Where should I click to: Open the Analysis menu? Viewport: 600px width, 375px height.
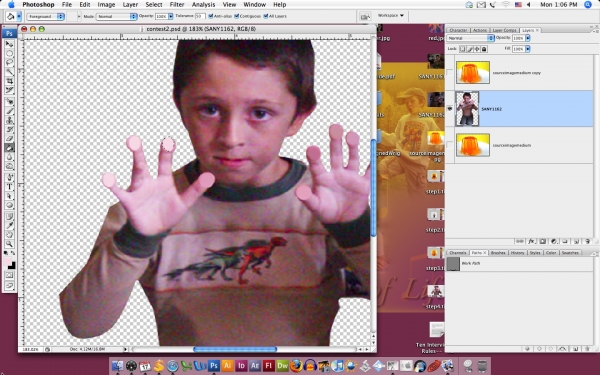click(x=203, y=5)
